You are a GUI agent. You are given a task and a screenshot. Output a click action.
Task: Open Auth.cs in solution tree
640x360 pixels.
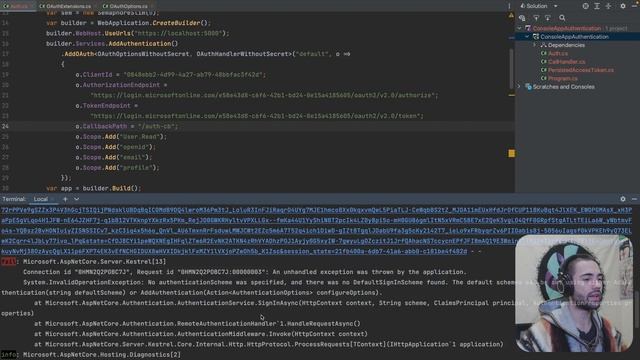[x=557, y=53]
